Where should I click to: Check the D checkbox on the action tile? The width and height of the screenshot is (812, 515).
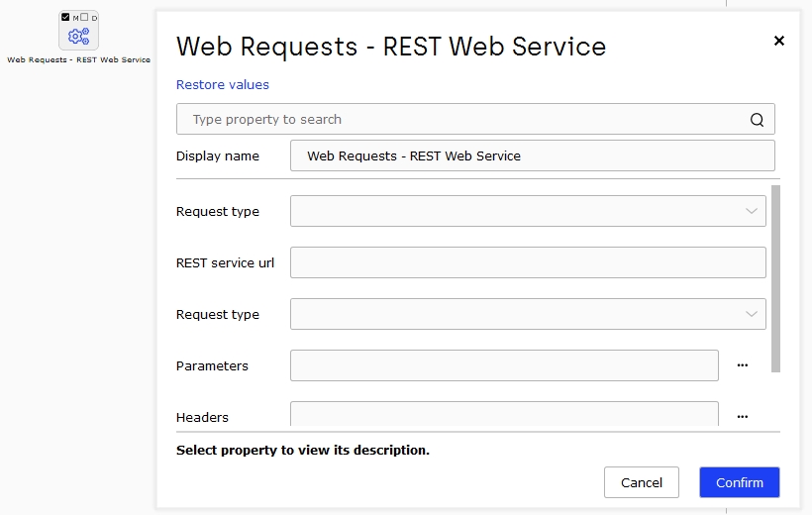84,17
